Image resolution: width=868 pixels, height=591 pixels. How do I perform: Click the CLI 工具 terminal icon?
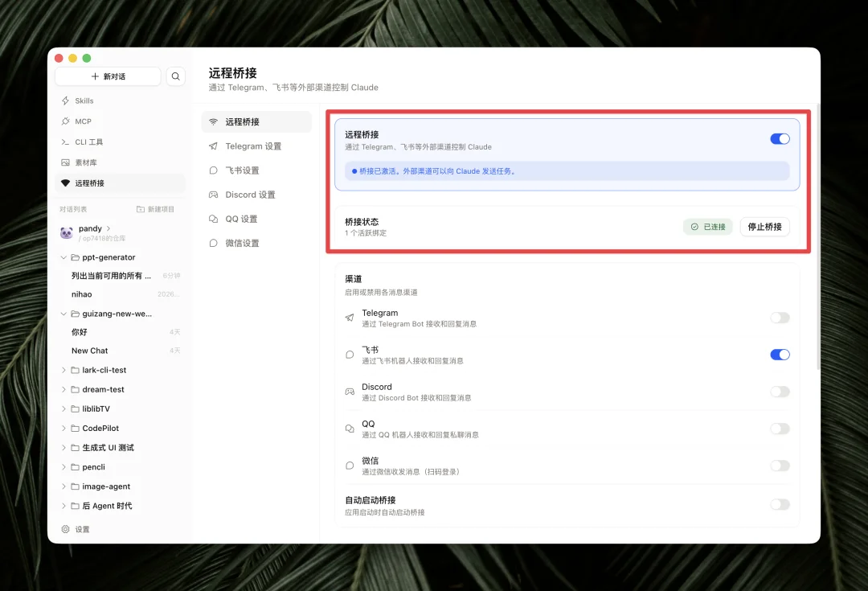click(x=64, y=142)
